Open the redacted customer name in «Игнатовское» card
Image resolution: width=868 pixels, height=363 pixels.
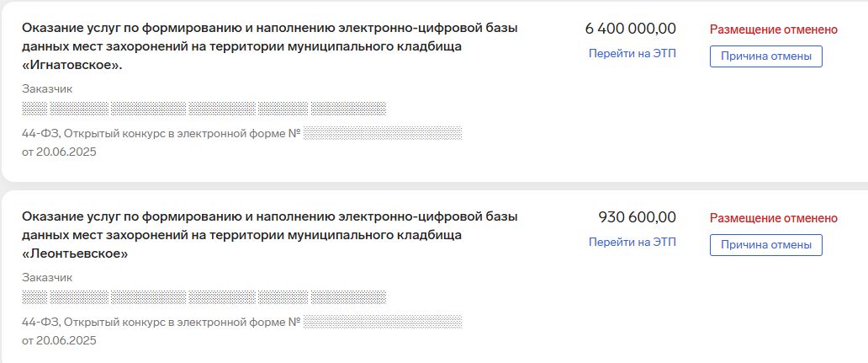(x=204, y=108)
